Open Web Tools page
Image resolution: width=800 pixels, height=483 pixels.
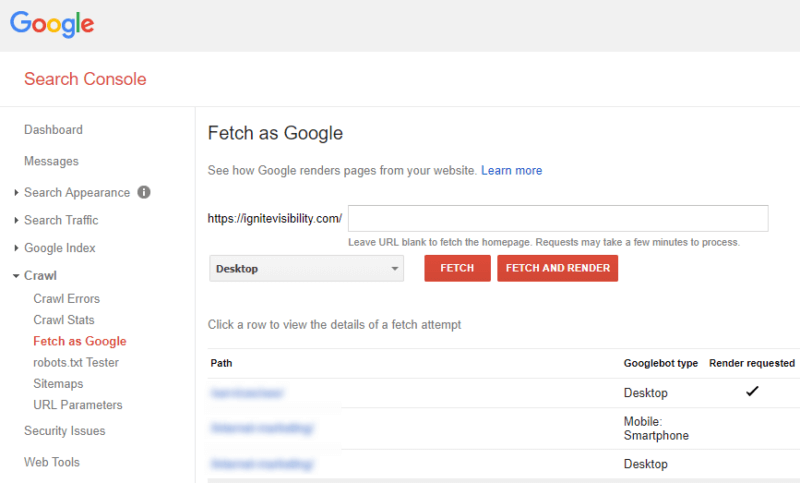pos(52,462)
